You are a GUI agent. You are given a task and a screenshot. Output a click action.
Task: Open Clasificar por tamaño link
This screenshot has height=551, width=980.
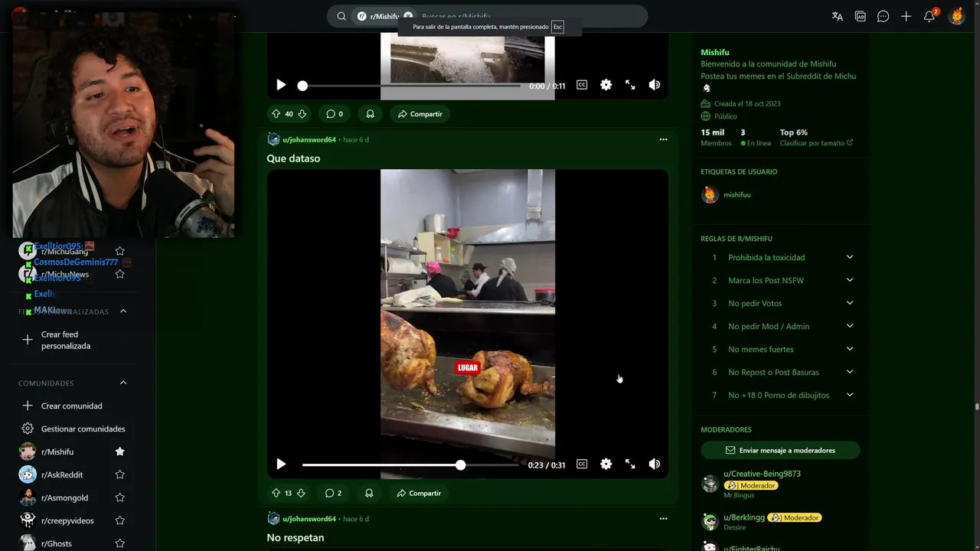click(816, 143)
